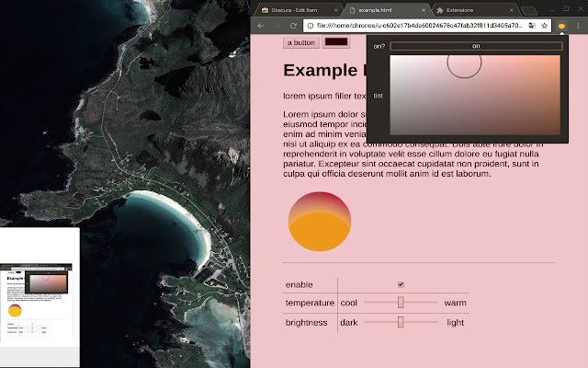This screenshot has width=588, height=368.
Task: Open a new tab with the new-tab button
Action: [529, 10]
